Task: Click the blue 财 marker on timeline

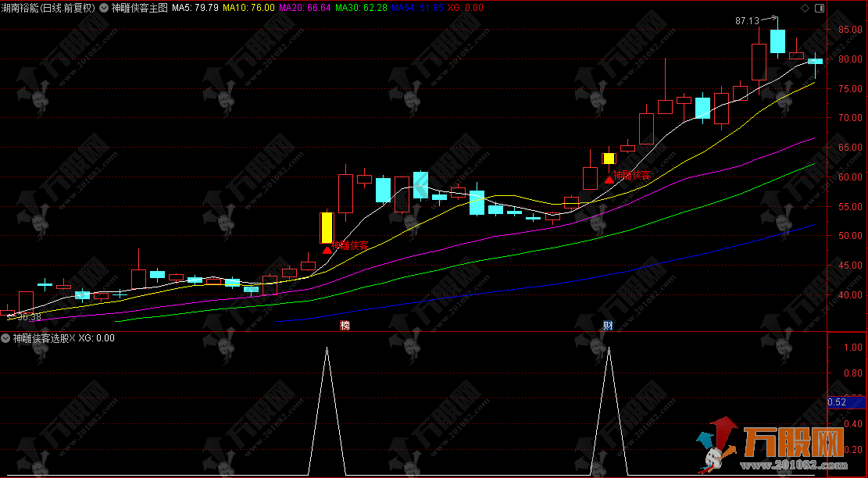Action: tap(608, 324)
